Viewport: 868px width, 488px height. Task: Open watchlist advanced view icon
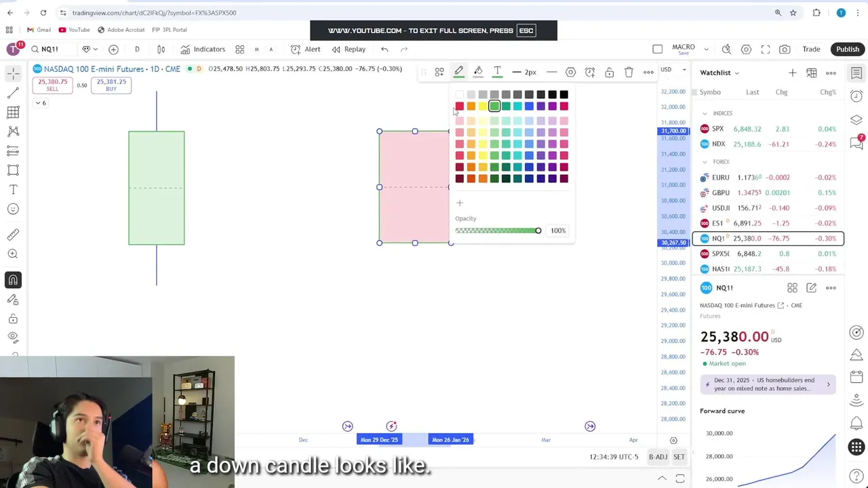pos(811,73)
